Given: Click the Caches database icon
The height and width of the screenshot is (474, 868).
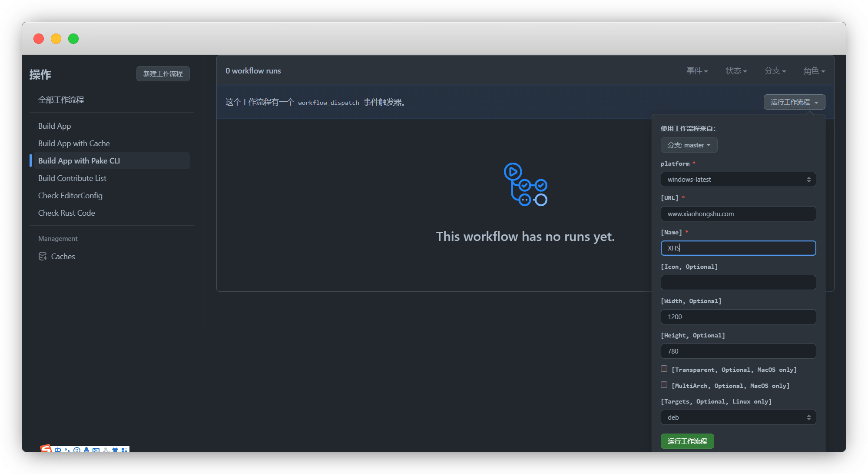Looking at the screenshot, I should pos(43,257).
